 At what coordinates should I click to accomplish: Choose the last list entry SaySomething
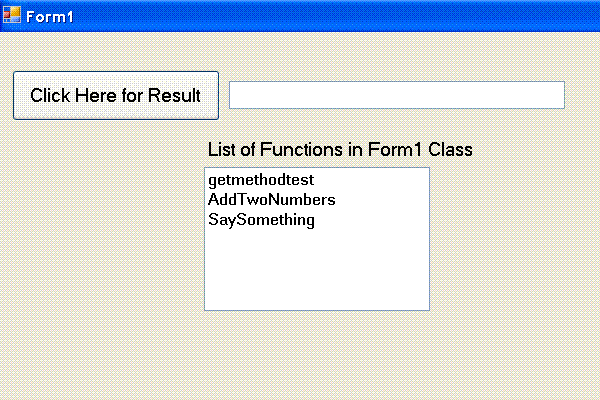[x=261, y=220]
